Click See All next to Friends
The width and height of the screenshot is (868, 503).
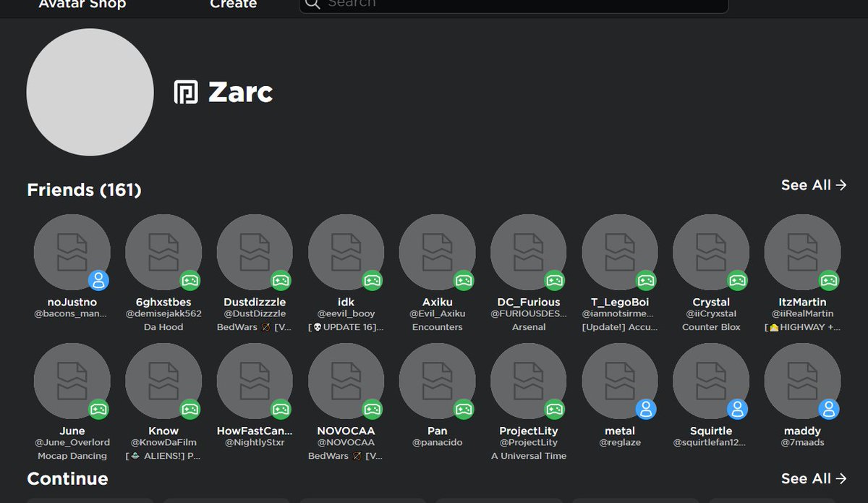click(x=814, y=185)
